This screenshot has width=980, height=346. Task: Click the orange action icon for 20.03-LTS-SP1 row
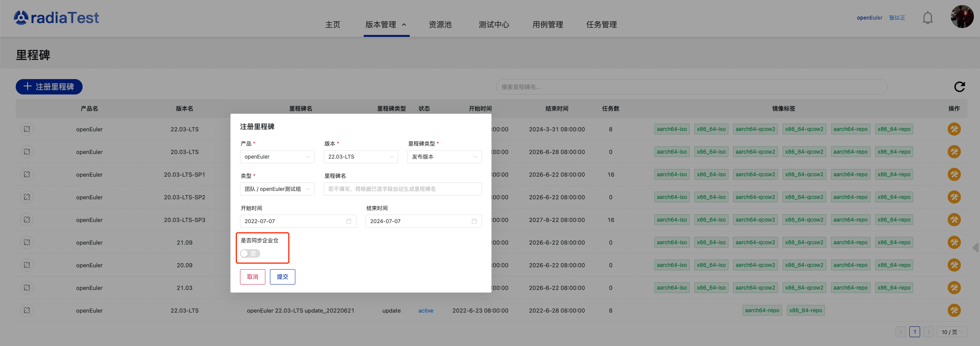[x=954, y=174]
